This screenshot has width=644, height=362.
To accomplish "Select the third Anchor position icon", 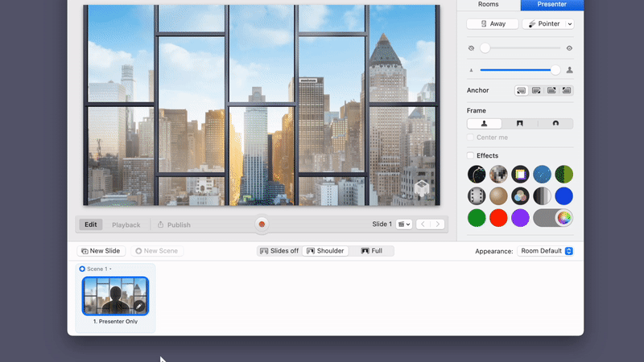I will [551, 90].
